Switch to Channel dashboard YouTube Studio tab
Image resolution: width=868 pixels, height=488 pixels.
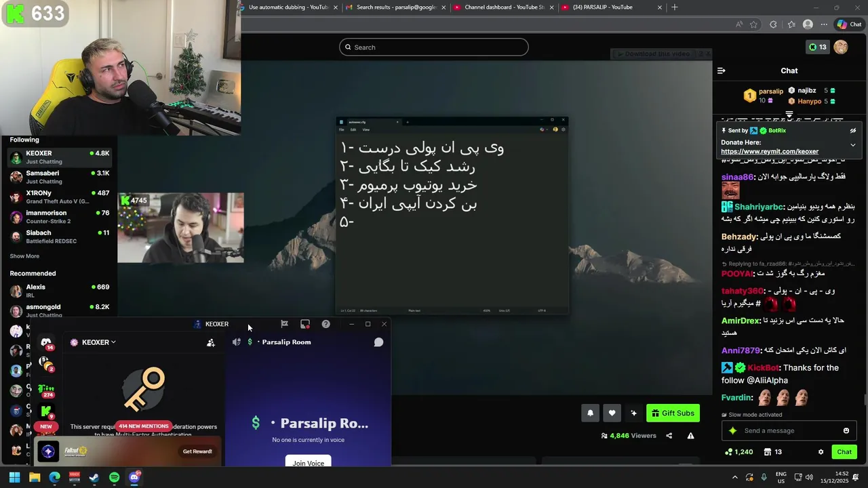point(504,7)
